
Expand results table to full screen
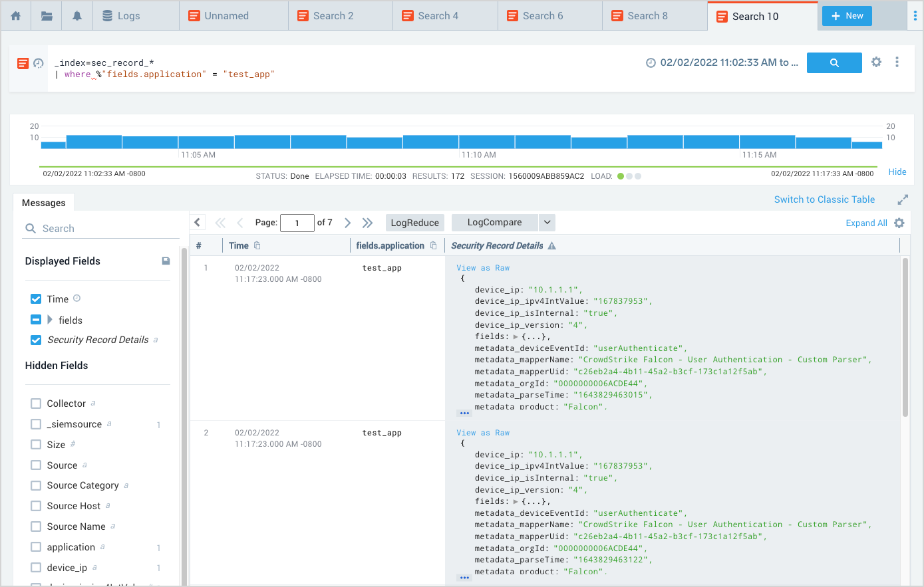(903, 199)
